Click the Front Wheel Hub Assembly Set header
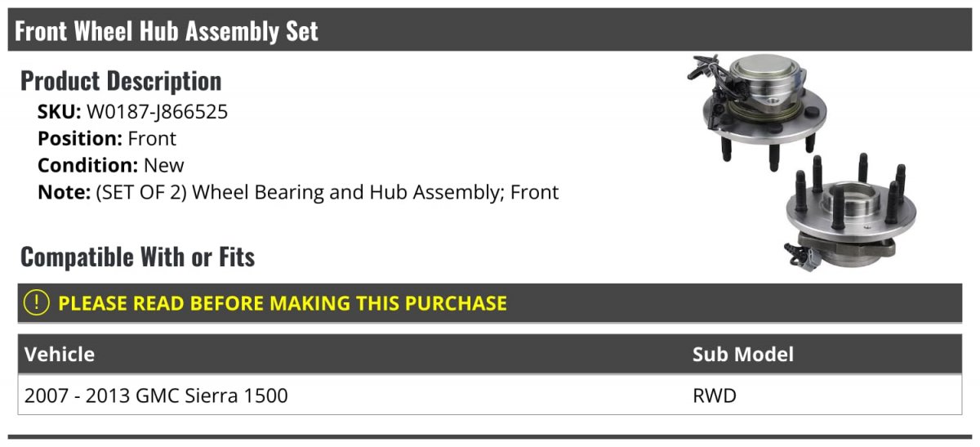 [x=167, y=31]
